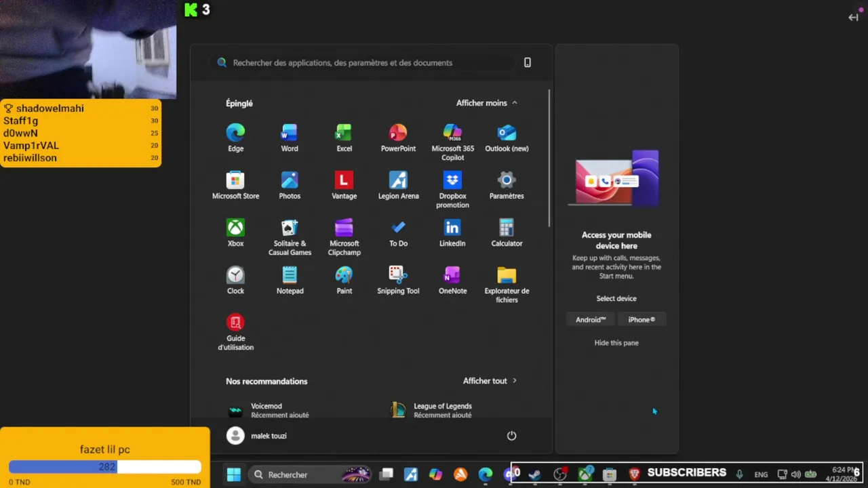Open the Clock app
The width and height of the screenshot is (868, 488).
coord(235,281)
